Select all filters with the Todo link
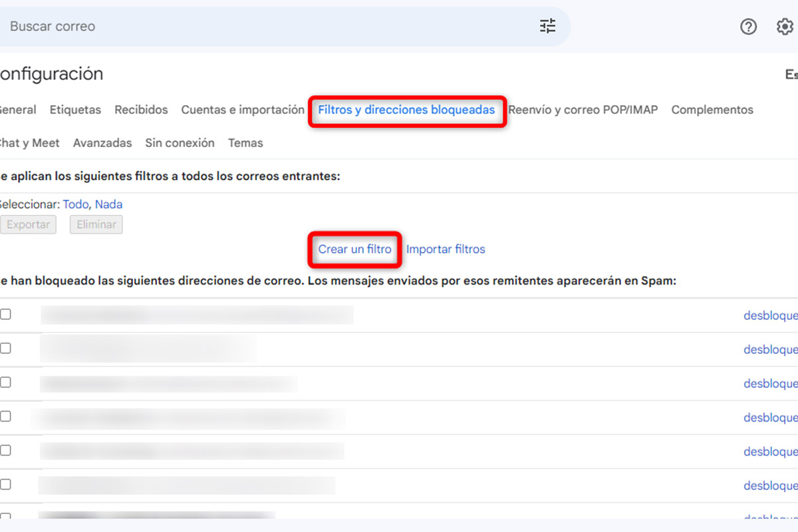 point(74,204)
